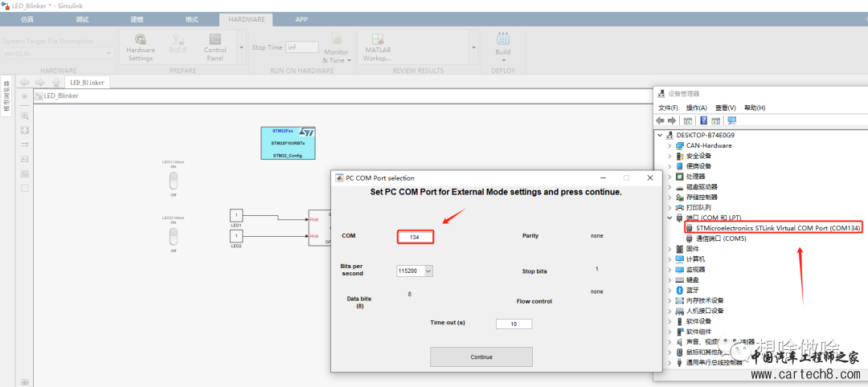Select the Annotation text tool icon
This screenshot has width=868, height=387.
(x=24, y=159)
